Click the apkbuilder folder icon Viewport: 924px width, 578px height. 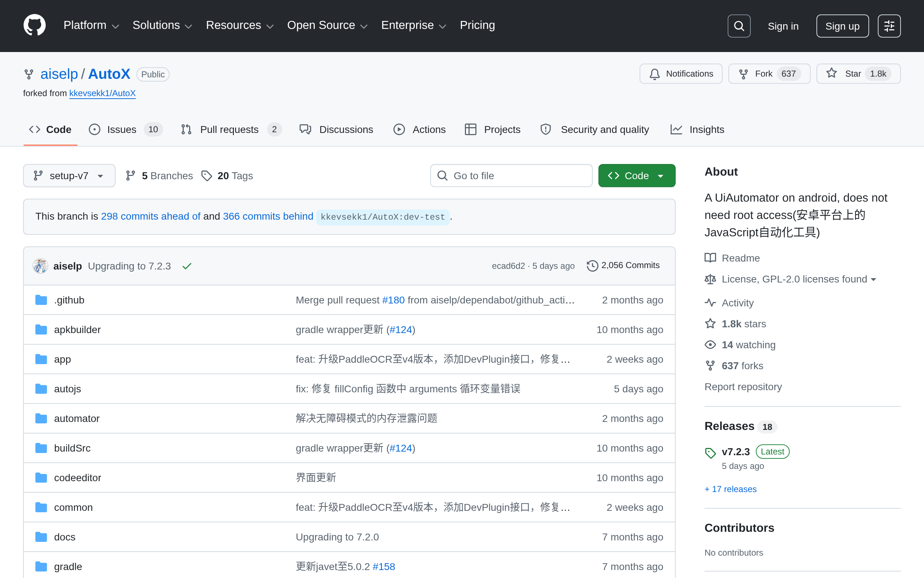point(41,329)
